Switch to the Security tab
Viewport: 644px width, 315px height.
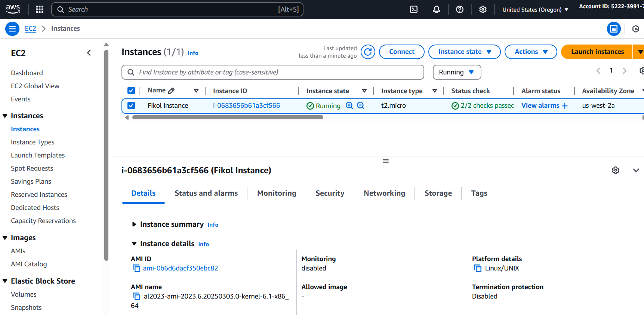coord(330,193)
